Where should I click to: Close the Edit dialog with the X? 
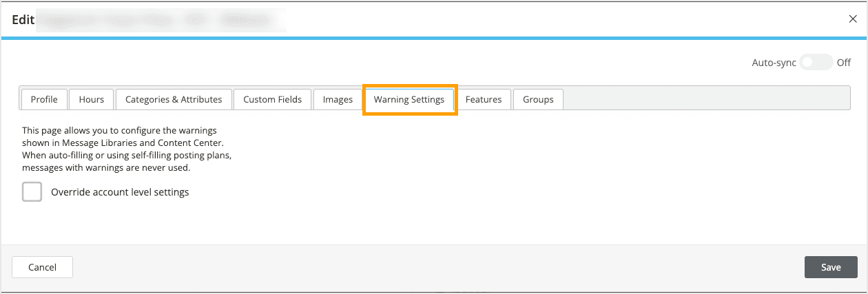(853, 19)
